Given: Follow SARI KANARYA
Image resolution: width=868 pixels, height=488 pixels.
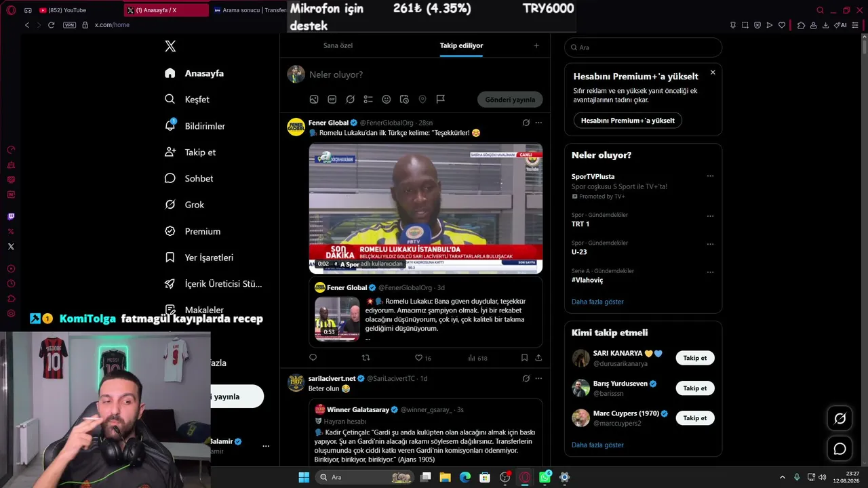Looking at the screenshot, I should click(695, 358).
